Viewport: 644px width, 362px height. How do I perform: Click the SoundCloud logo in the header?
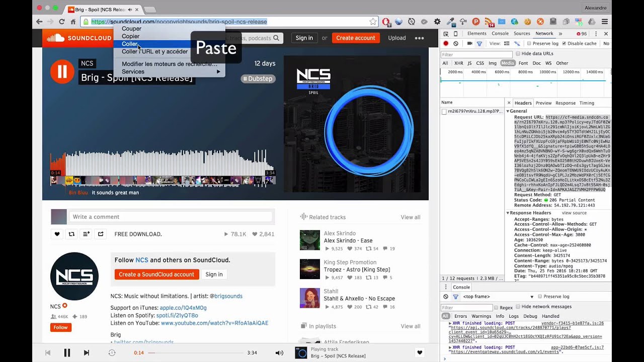[x=79, y=38]
